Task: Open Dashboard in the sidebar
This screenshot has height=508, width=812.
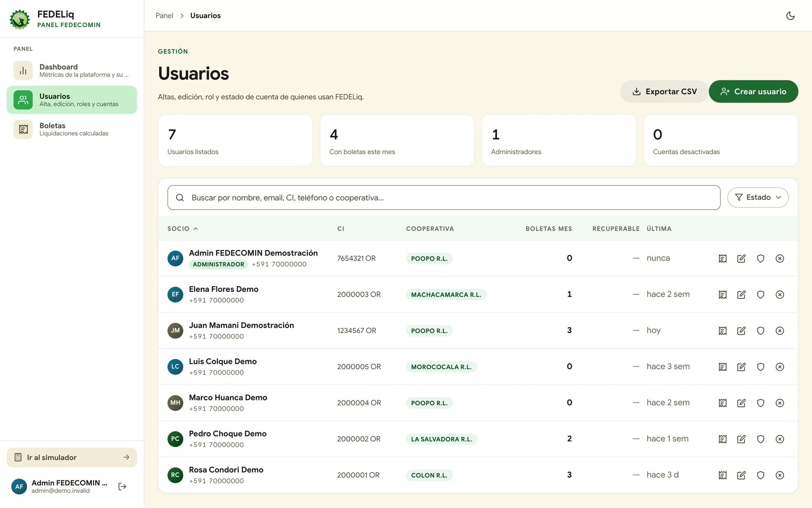Action: click(x=72, y=70)
